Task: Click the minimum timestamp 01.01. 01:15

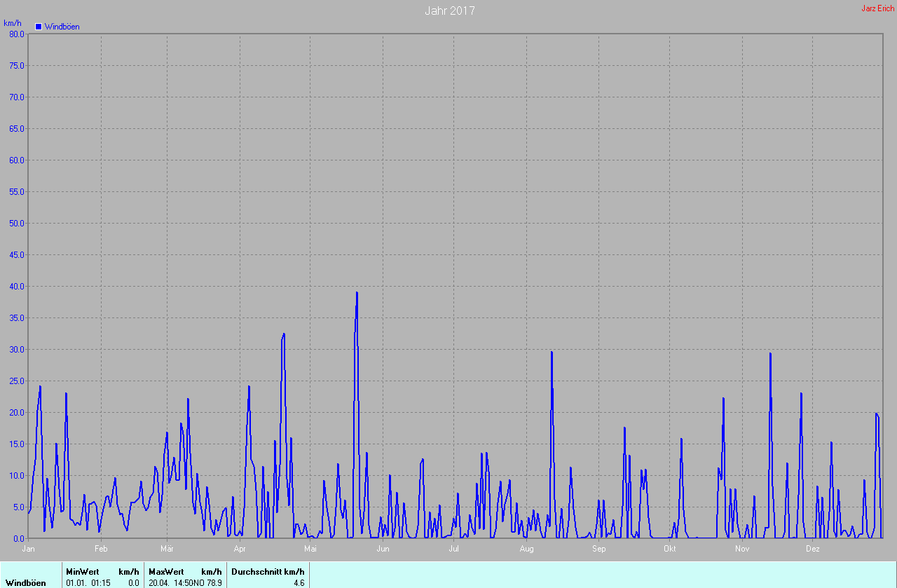Action: pos(88,583)
